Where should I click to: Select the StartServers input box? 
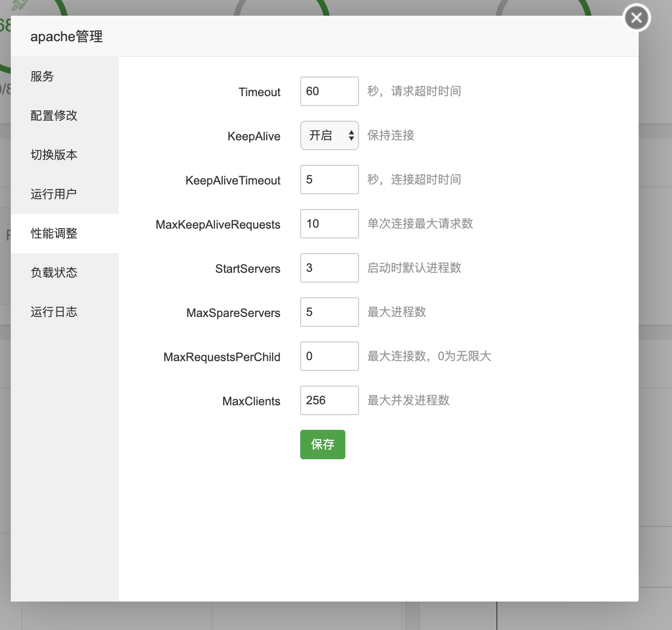pos(330,268)
